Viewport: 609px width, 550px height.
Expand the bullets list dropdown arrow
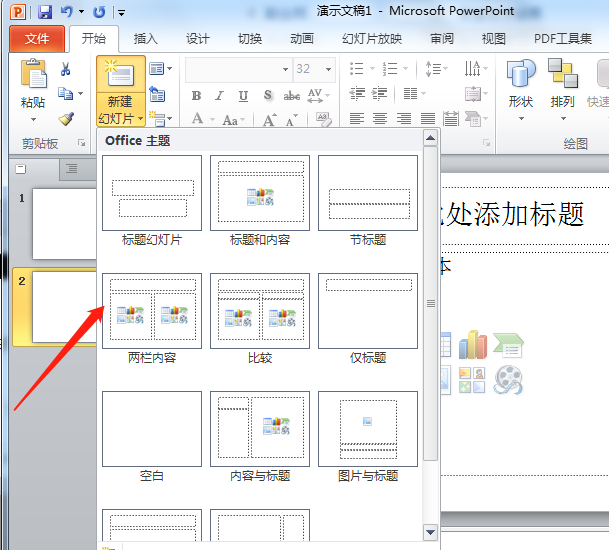pyautogui.click(x=372, y=69)
